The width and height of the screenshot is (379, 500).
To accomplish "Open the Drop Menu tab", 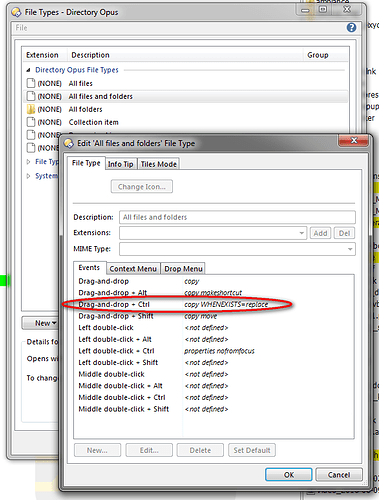I will (x=183, y=269).
